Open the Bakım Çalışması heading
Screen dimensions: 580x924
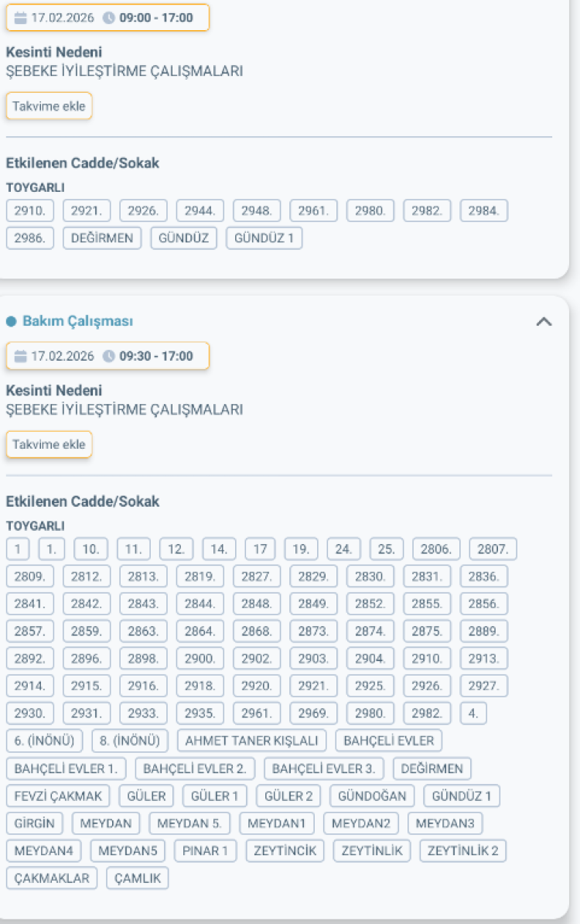tap(77, 321)
